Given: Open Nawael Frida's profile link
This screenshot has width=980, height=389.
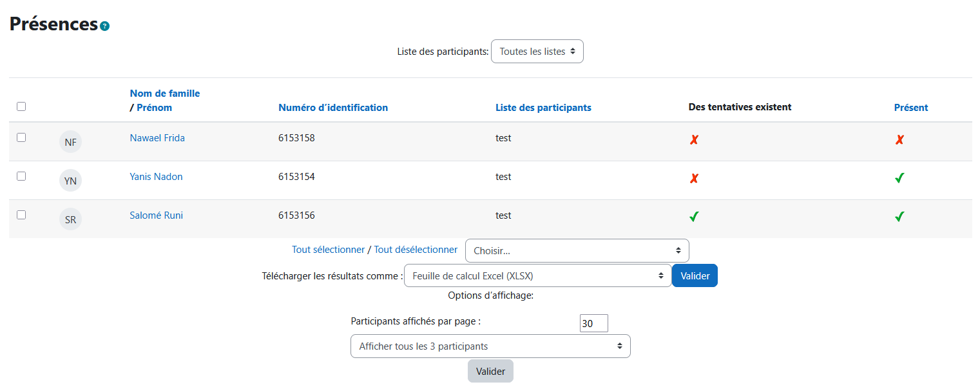Looking at the screenshot, I should (157, 138).
